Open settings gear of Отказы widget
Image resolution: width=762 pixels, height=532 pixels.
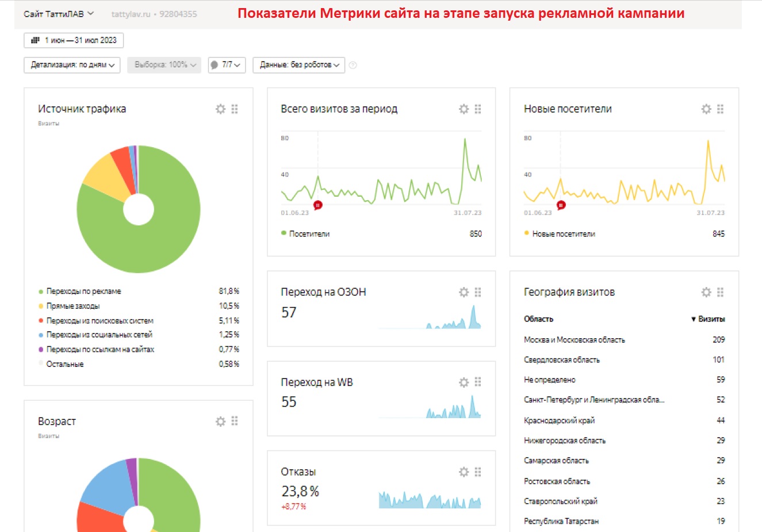[464, 472]
